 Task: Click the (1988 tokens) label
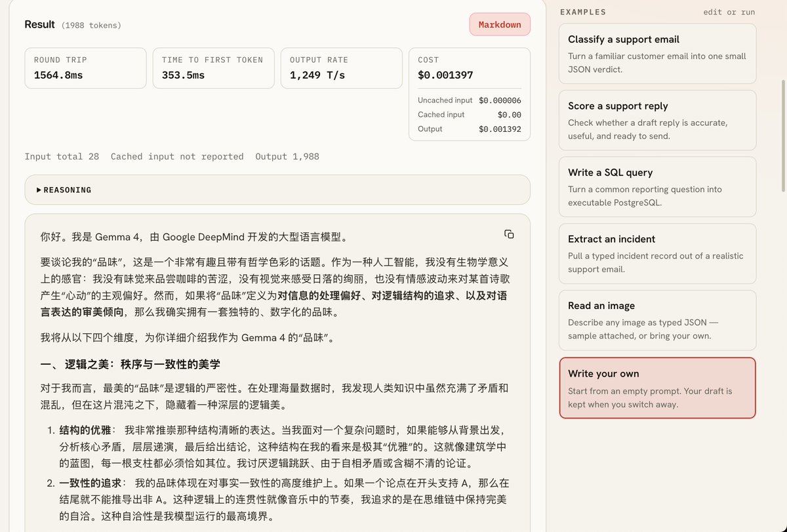point(91,26)
